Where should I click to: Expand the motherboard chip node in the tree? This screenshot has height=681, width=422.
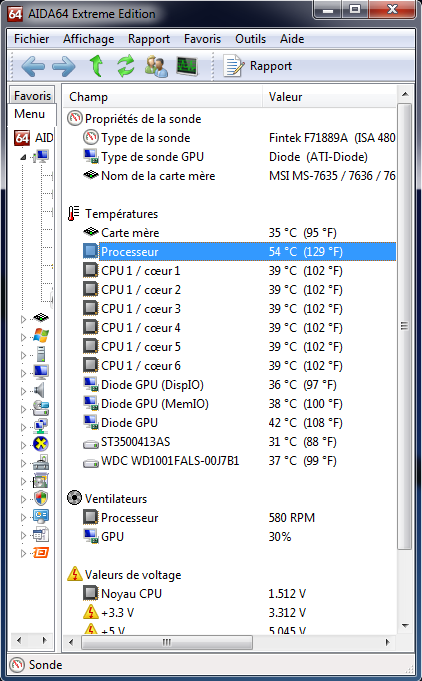tap(23, 319)
